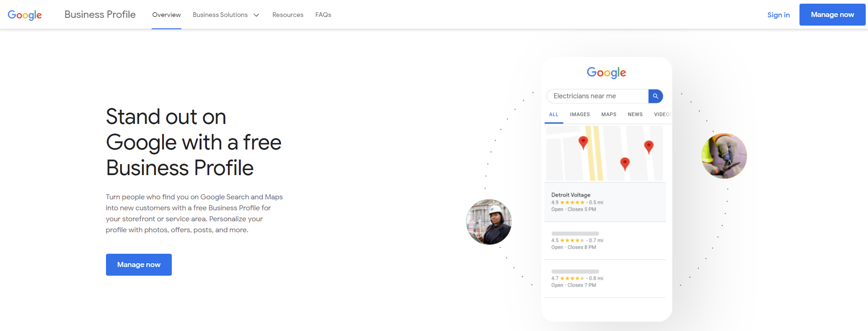Go to the FAQs page

(323, 15)
